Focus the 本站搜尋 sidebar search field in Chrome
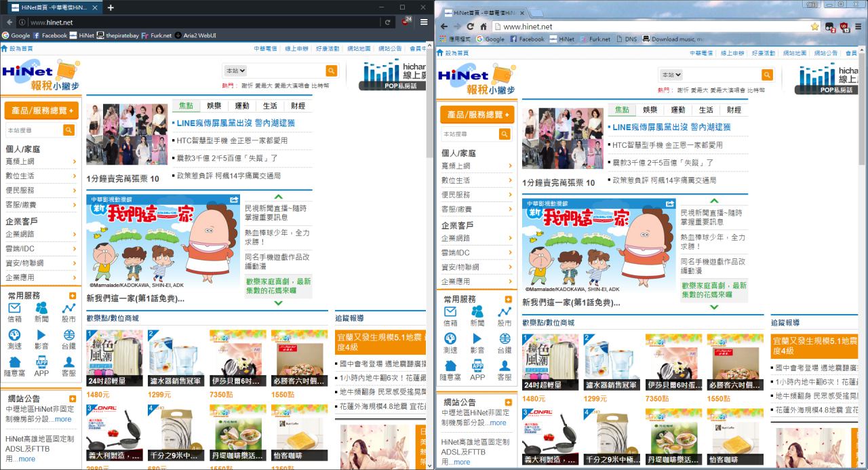Image resolution: width=868 pixels, height=470 pixels. point(470,134)
